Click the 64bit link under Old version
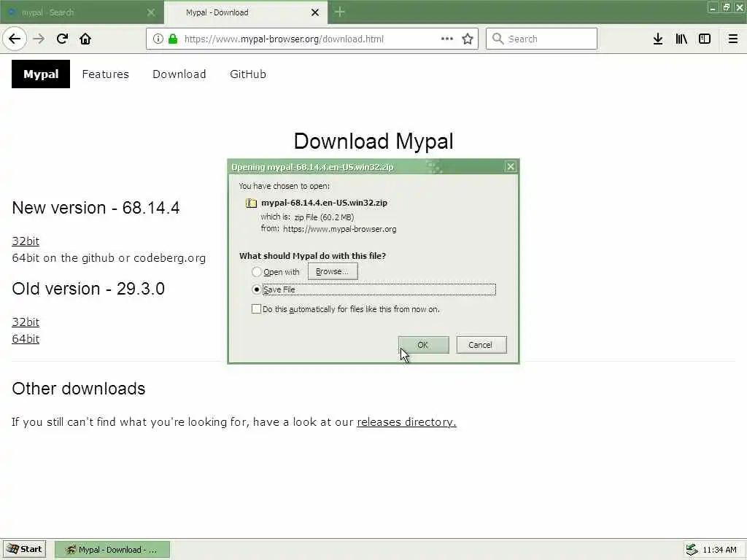Image resolution: width=747 pixels, height=560 pixels. (x=26, y=338)
